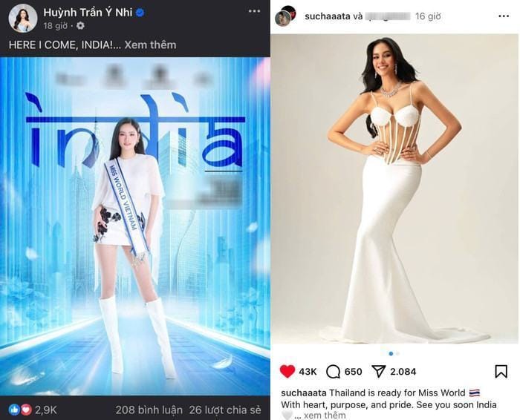The image size is (520, 420).
Task: Click the Huỳnh Trần Ý Nhi name link
Action: (88, 13)
